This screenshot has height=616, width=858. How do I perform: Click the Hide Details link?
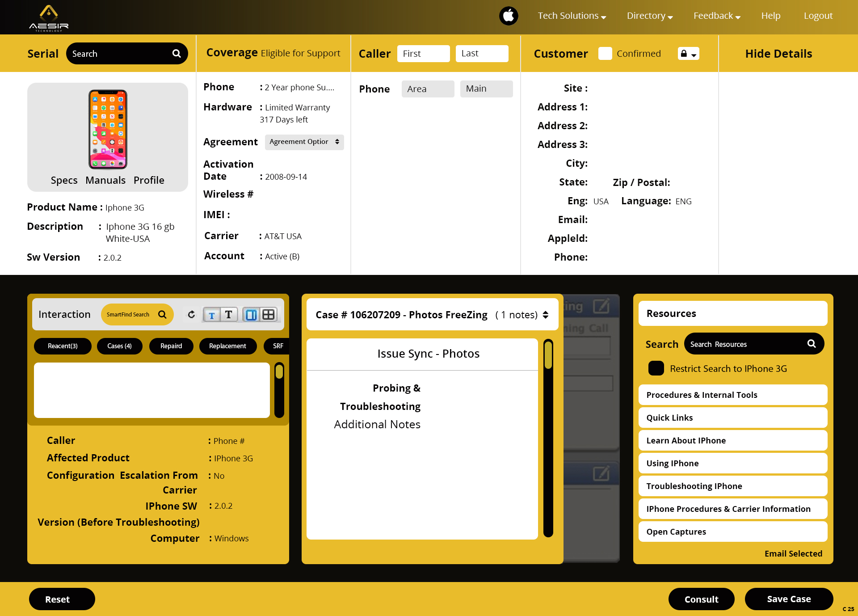pos(778,54)
